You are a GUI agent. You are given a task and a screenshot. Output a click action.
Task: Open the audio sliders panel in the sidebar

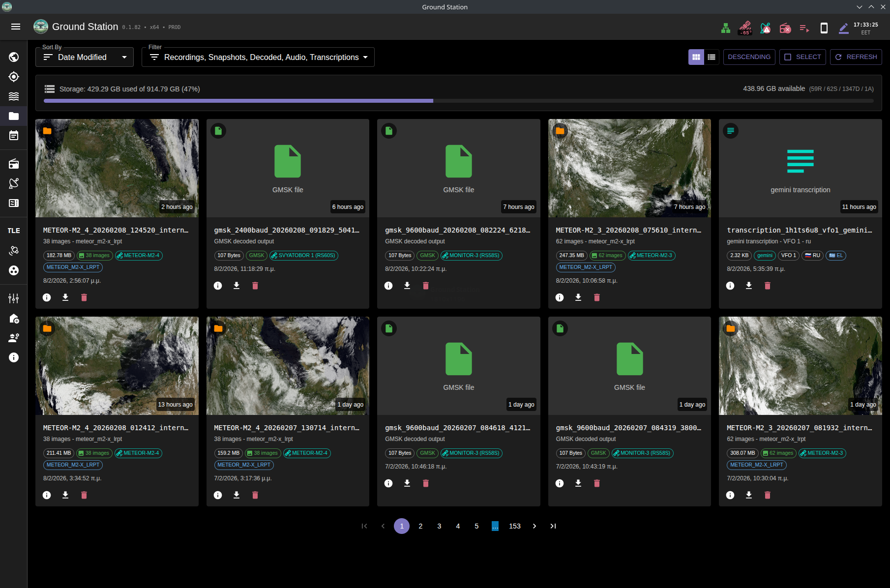14,298
